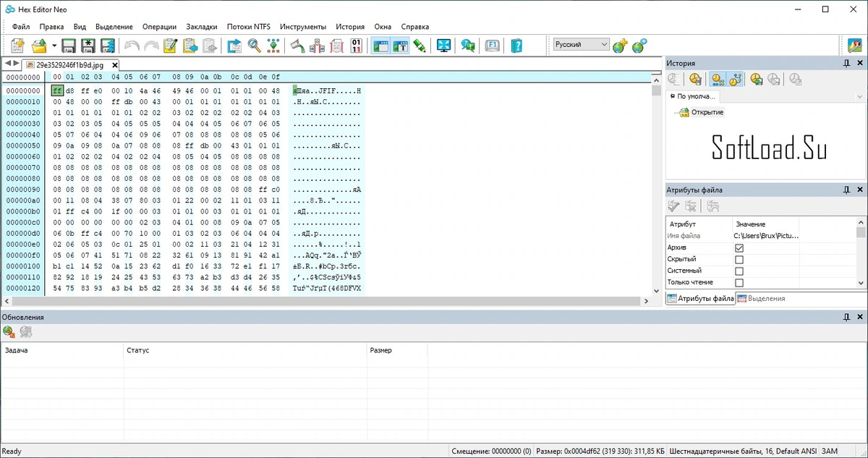The width and height of the screenshot is (868, 458).
Task: Click the Find magnifying glass icon
Action: tap(254, 46)
